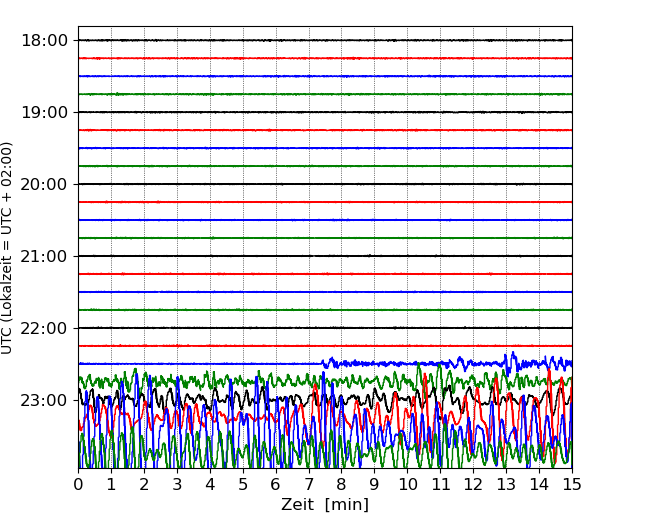This screenshot has height=520, width=650.
Task: Click the 21:00 time label
Action: pos(44,257)
